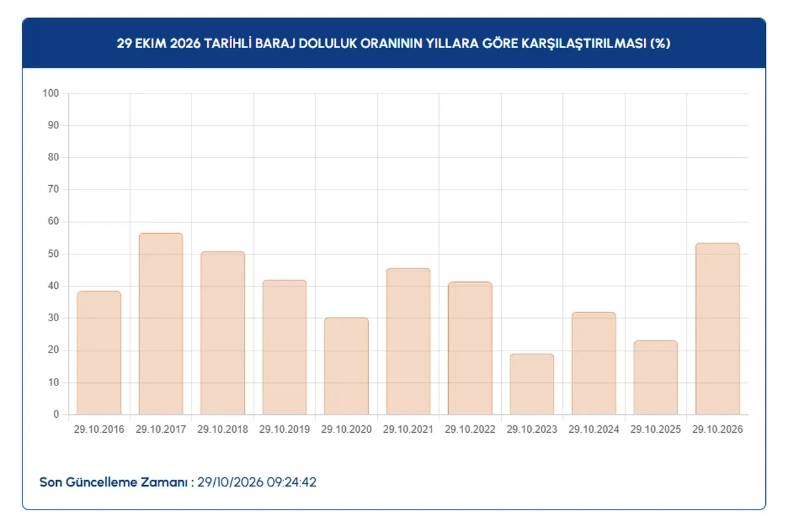This screenshot has width=799, height=532.
Task: Click the bar for 29.10.2025
Action: click(x=655, y=378)
